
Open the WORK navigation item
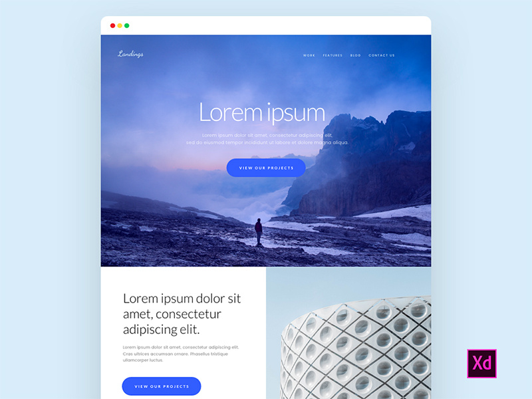(309, 55)
